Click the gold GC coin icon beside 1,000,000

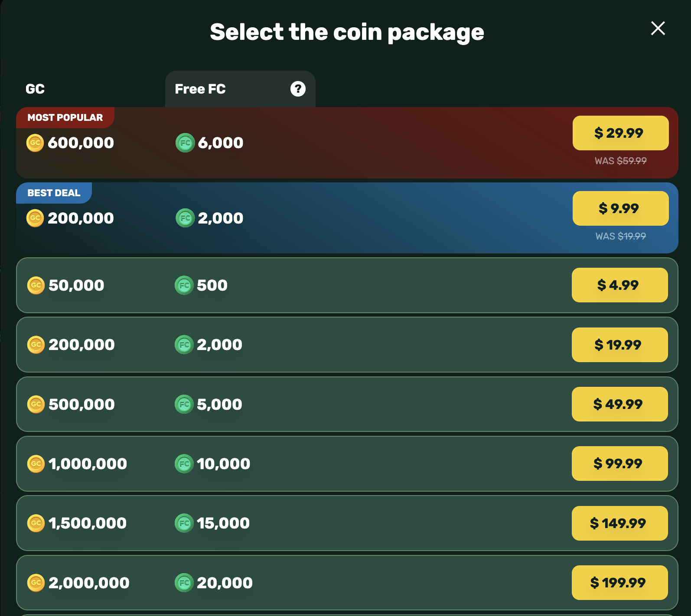pos(36,464)
